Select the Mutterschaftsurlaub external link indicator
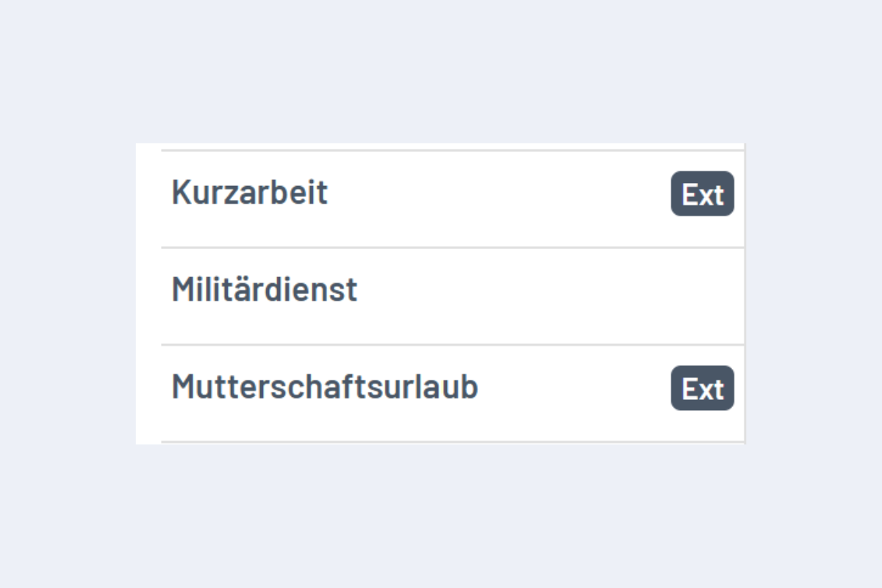 click(x=702, y=389)
